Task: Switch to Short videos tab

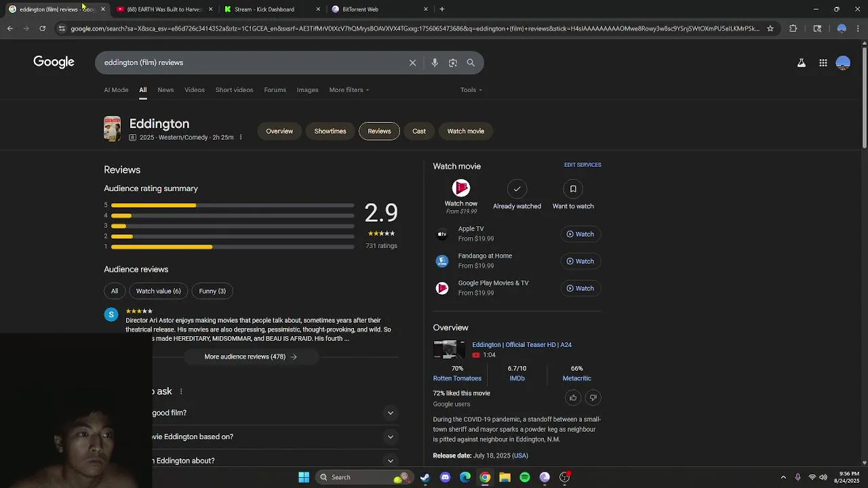Action: point(234,90)
